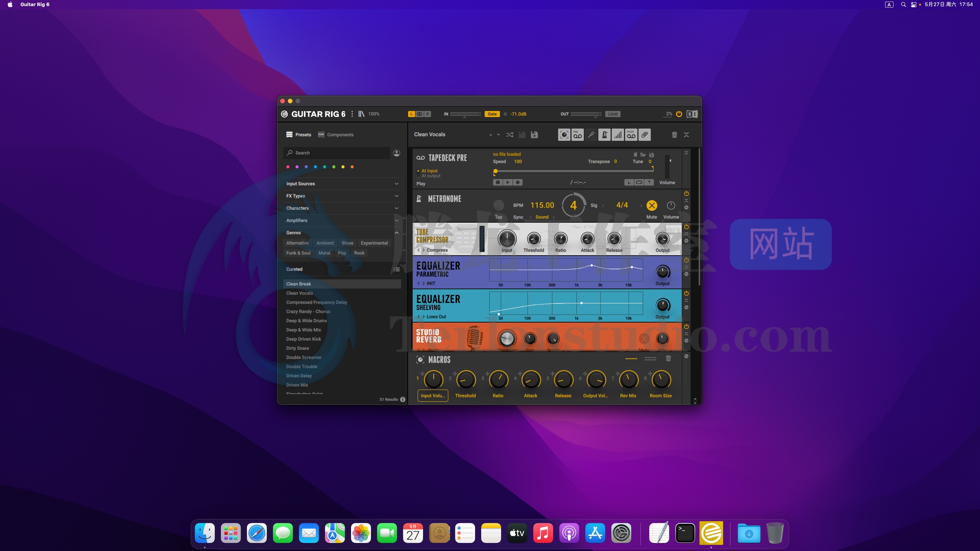Open the Apple menu
Viewport: 980px width, 551px height.
10,5
